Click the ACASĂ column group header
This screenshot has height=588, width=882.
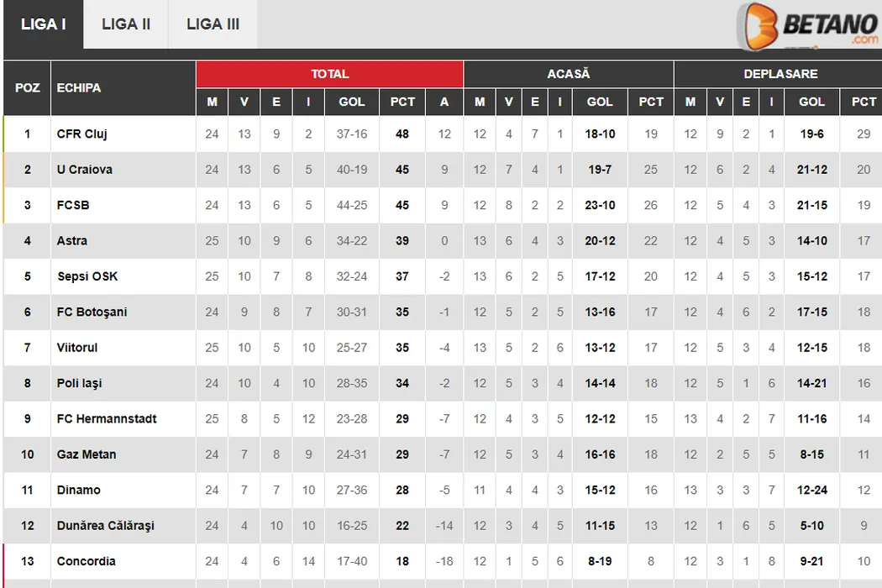tap(569, 74)
